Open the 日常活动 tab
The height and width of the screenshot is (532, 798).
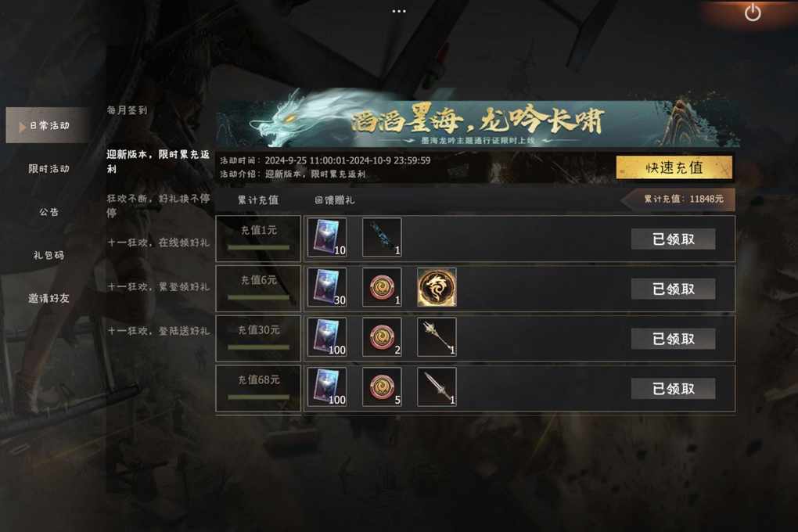pyautogui.click(x=49, y=125)
